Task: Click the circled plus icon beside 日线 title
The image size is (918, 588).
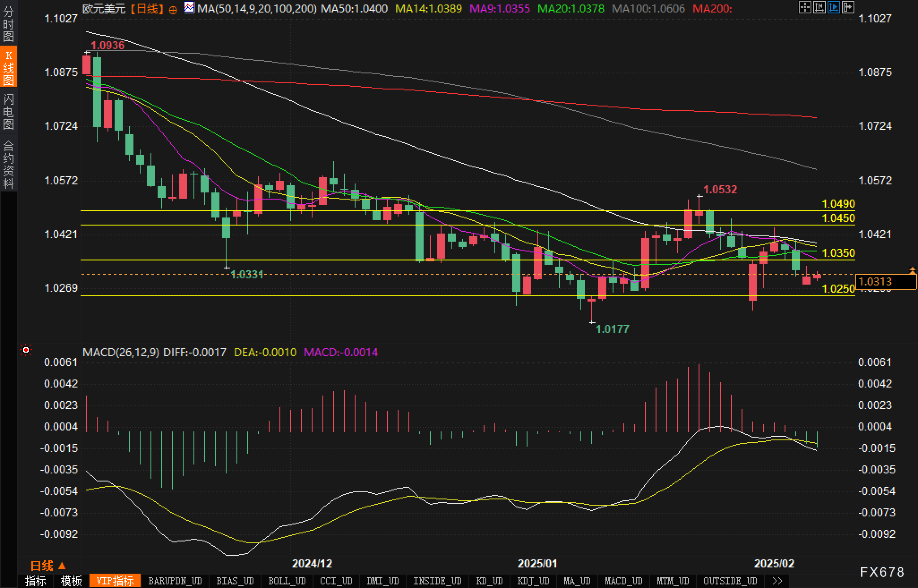Action: pyautogui.click(x=173, y=9)
